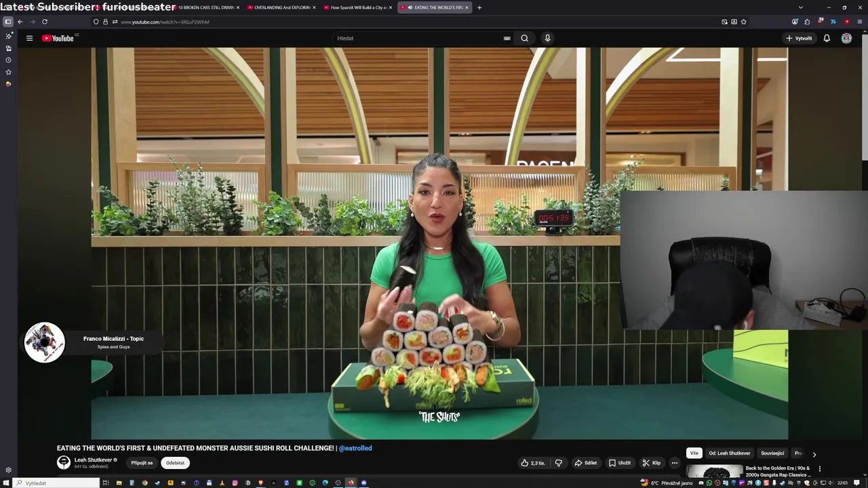
Task: Open the red YouTube extension icon in toolbar
Action: point(847,22)
